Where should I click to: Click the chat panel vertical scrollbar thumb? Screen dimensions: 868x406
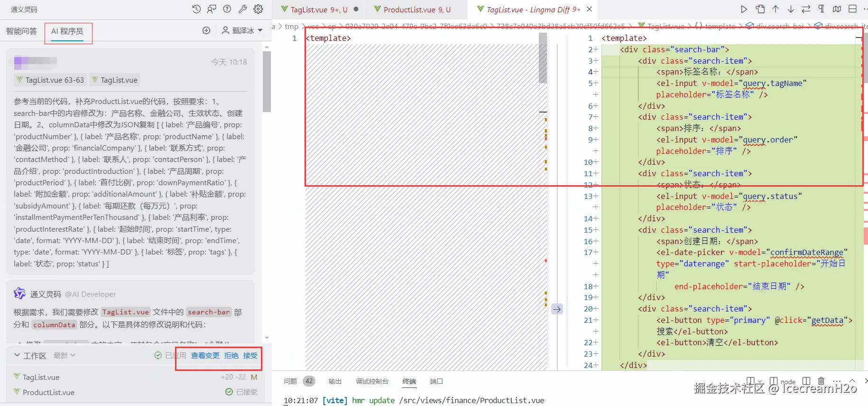point(267,81)
